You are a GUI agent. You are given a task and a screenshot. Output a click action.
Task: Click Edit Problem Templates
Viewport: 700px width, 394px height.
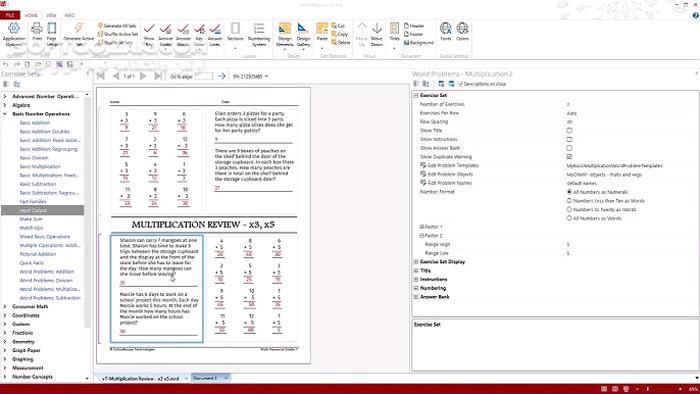[x=453, y=166]
